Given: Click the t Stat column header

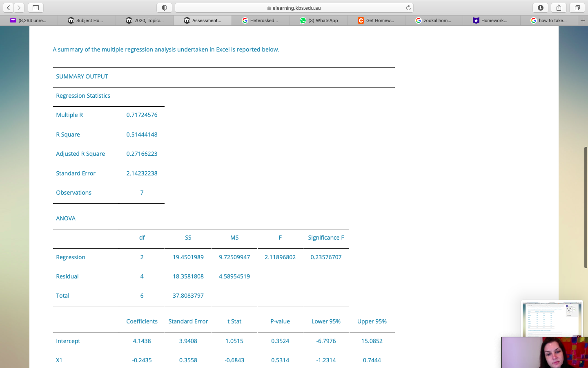Looking at the screenshot, I should [234, 321].
